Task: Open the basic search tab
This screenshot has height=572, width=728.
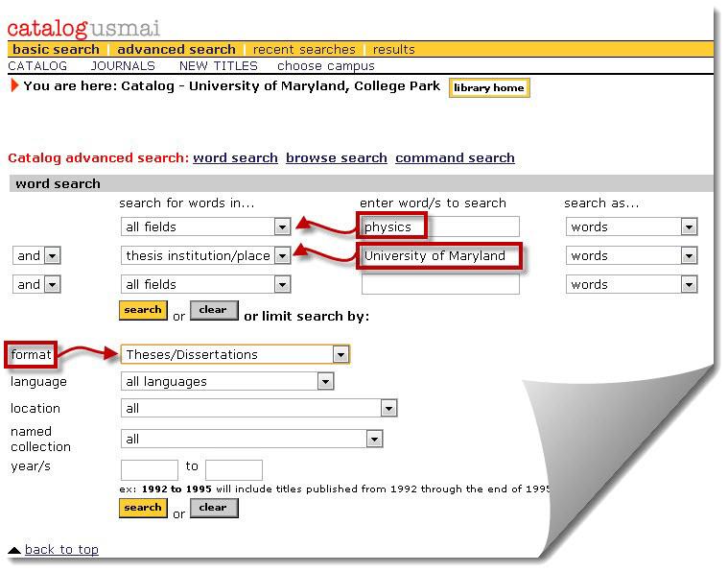Action: pyautogui.click(x=56, y=49)
